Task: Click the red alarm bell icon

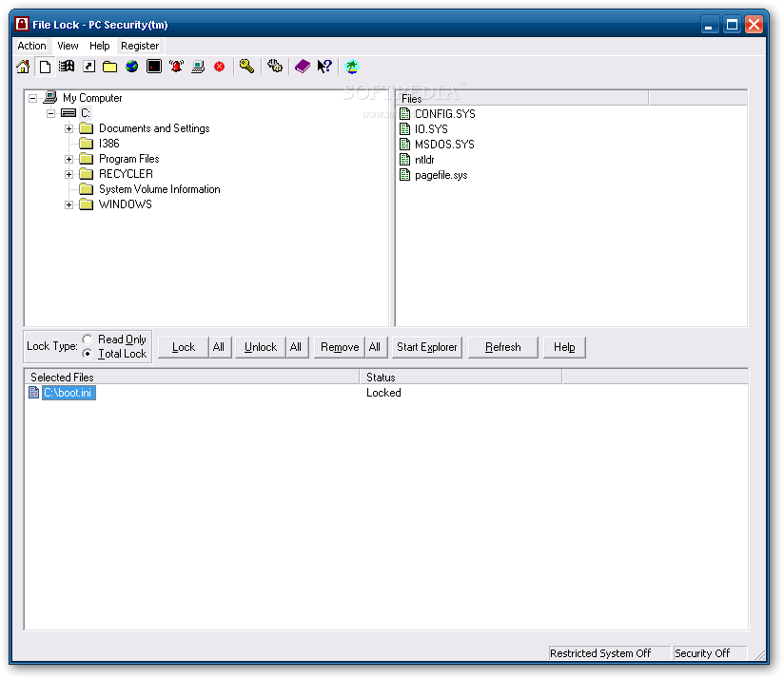Action: (176, 67)
